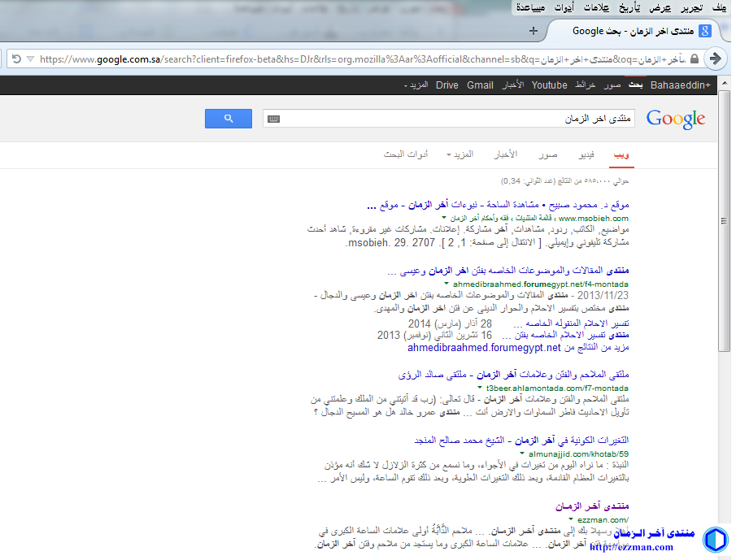Expand the المزيد dropdown in search filters

[x=461, y=154]
